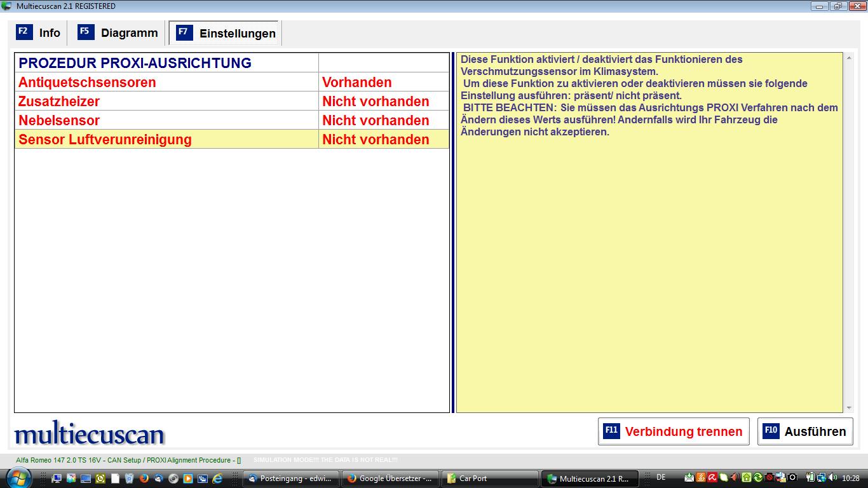Select the Antiquetschsensoren setting
The height and width of the screenshot is (488, 868).
pyautogui.click(x=166, y=82)
